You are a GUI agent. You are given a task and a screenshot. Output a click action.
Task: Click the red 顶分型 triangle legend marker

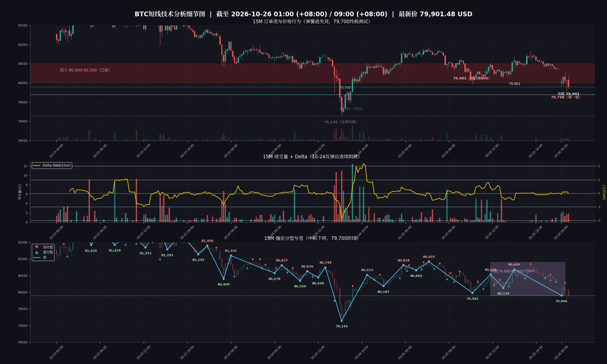[37, 247]
